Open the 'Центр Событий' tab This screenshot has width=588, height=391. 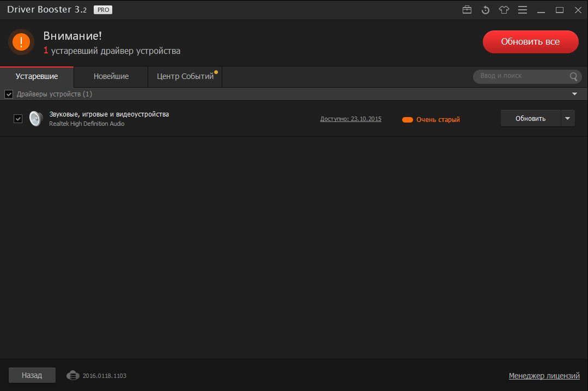pyautogui.click(x=185, y=76)
